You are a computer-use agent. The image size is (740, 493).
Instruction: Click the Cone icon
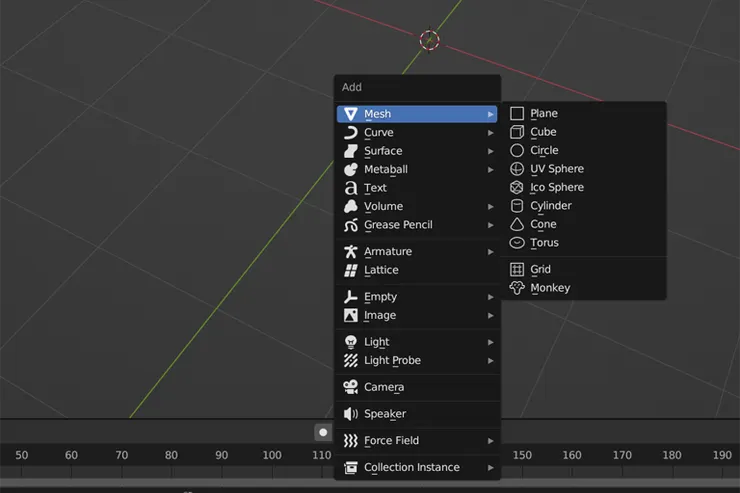[517, 224]
